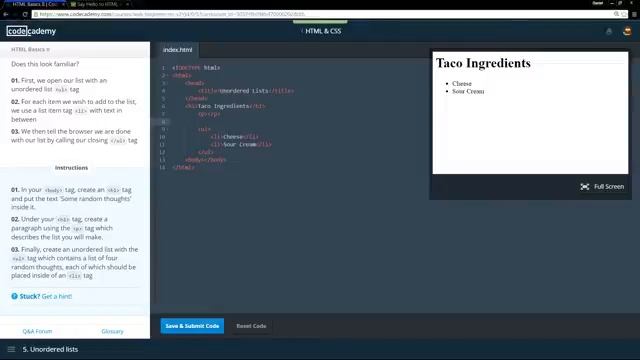Click the browser address bar URL
This screenshot has width=640, height=360.
(171, 14)
